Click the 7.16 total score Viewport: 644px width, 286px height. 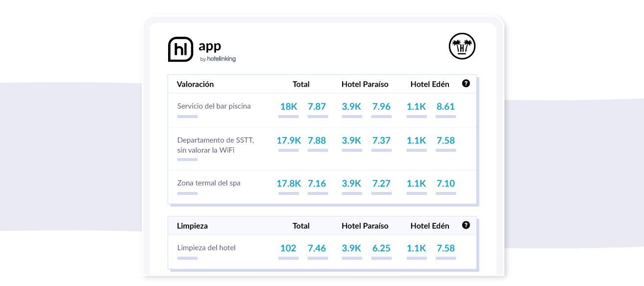click(317, 184)
